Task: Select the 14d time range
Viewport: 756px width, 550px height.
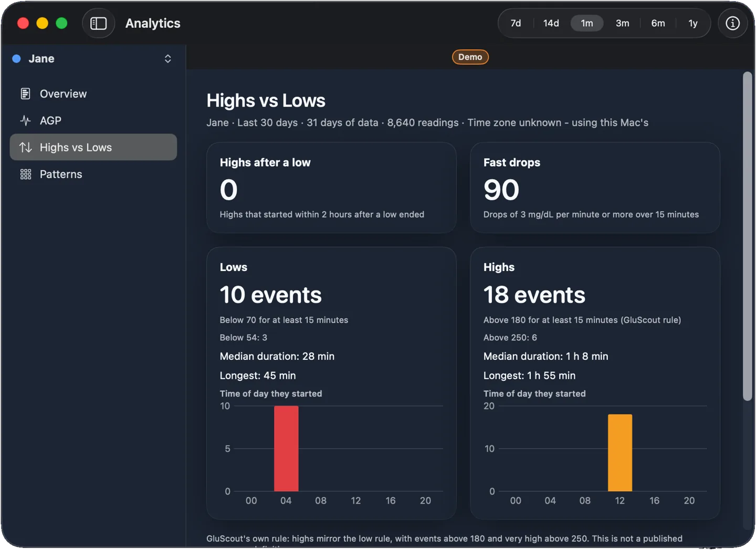Action: tap(551, 23)
